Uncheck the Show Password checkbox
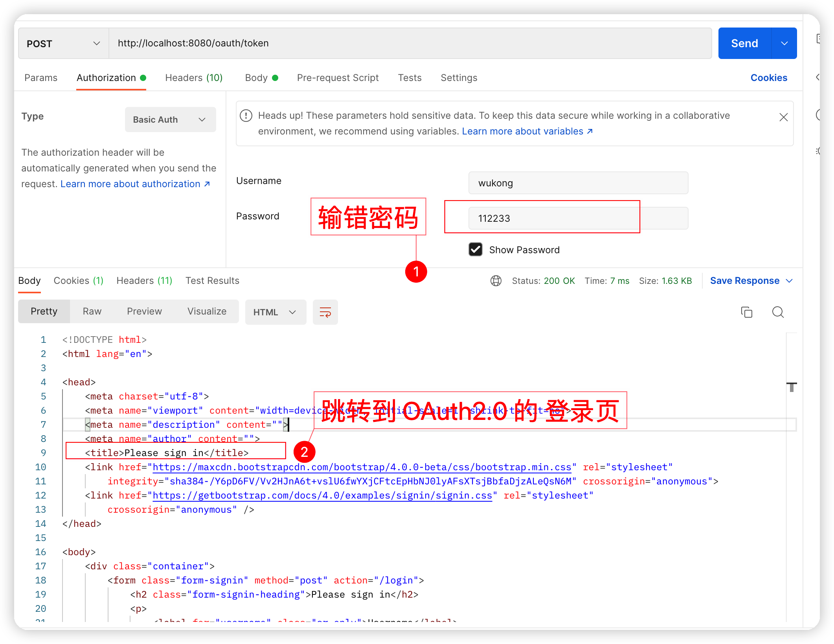Image resolution: width=834 pixels, height=644 pixels. [x=476, y=250]
